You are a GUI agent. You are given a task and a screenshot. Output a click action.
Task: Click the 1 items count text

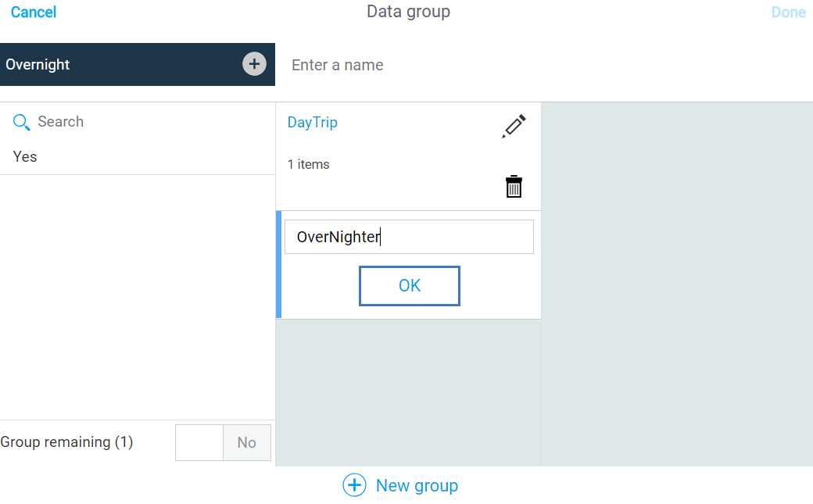tap(309, 164)
